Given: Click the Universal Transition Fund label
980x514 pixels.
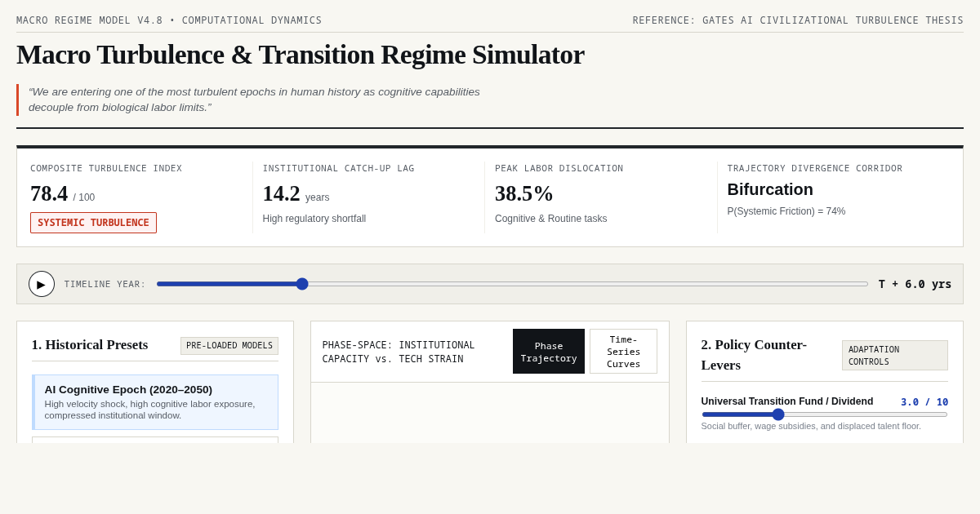Looking at the screenshot, I should tap(787, 401).
